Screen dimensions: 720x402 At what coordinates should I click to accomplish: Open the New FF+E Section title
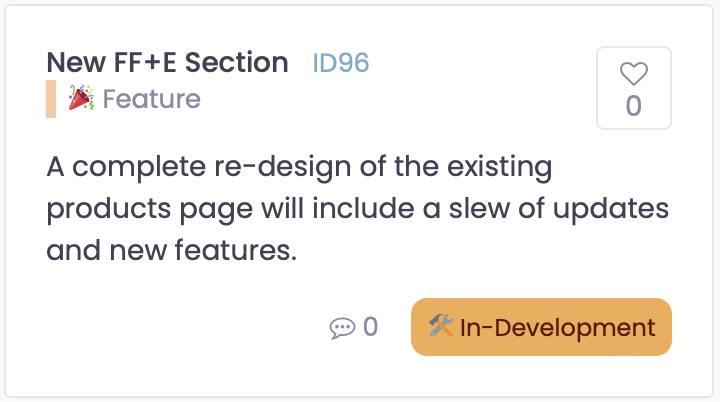[168, 62]
